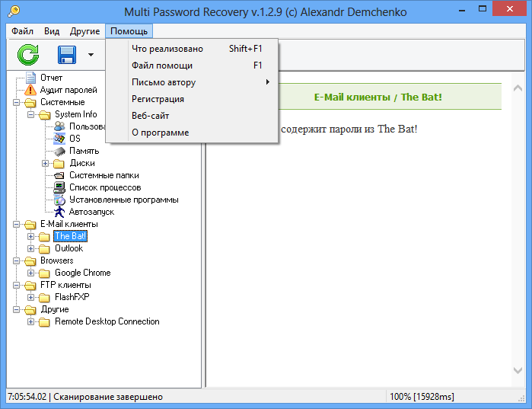Click The Bat! folder icon
The width and height of the screenshot is (532, 409).
pyautogui.click(x=44, y=237)
